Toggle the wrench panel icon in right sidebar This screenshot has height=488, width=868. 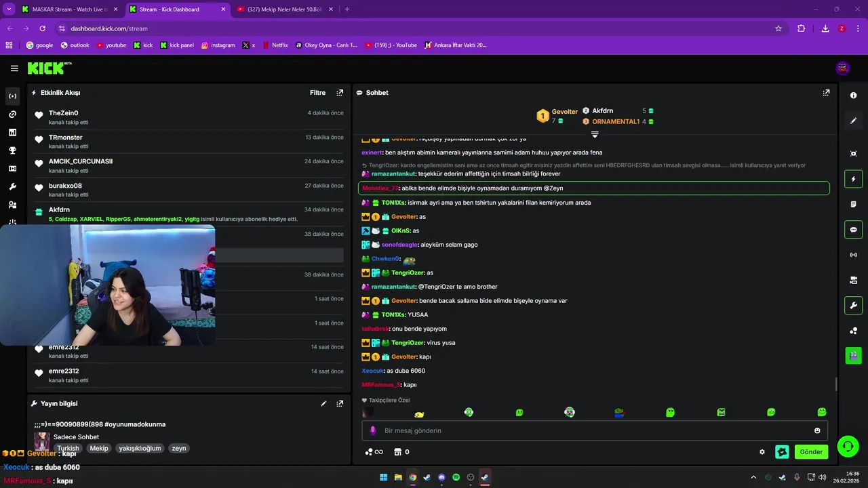[x=853, y=305]
